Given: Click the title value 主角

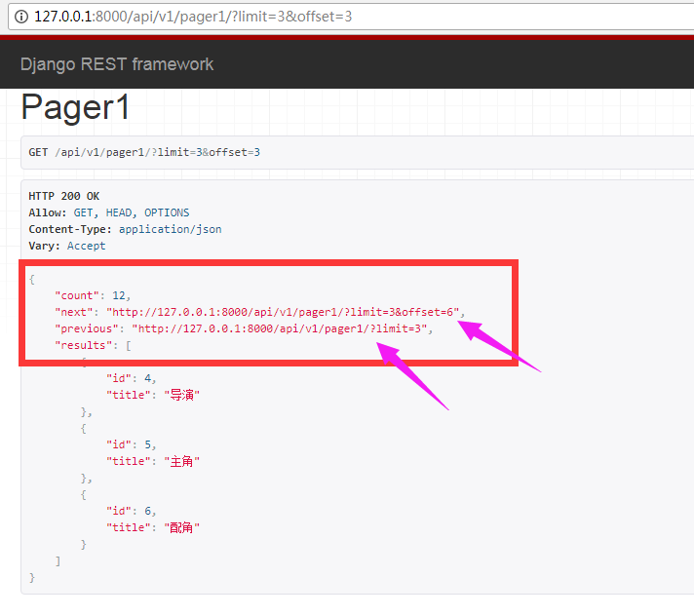Looking at the screenshot, I should coord(182,462).
